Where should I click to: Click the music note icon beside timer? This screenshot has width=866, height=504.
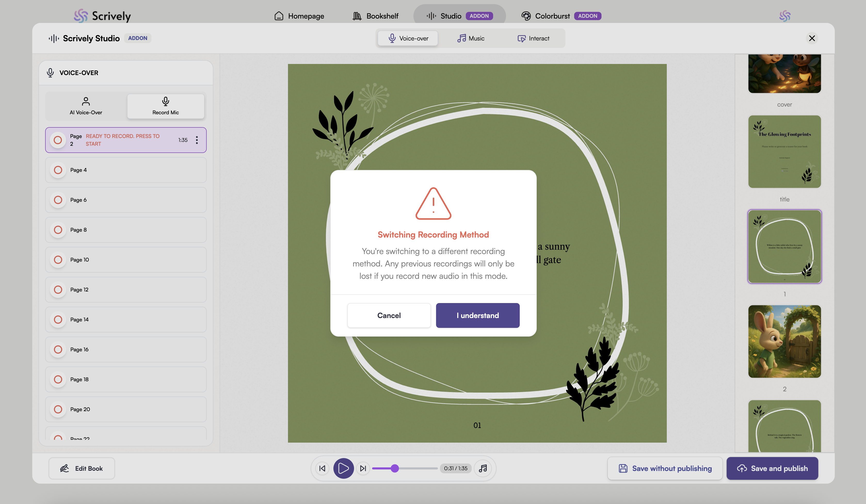click(483, 468)
